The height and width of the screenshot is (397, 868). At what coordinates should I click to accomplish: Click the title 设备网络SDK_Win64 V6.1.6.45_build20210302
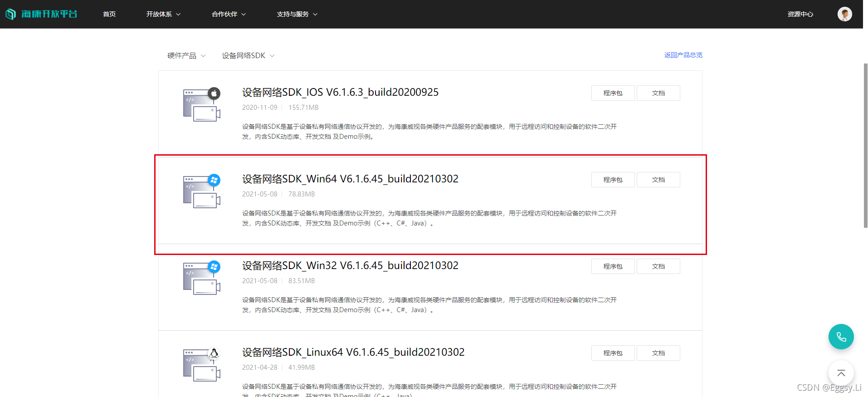click(x=350, y=179)
